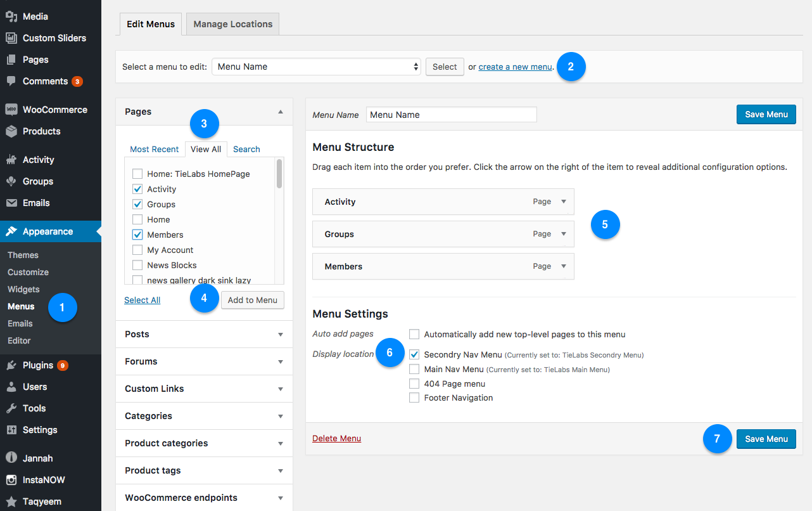Open Widgets submenu item

tap(23, 289)
